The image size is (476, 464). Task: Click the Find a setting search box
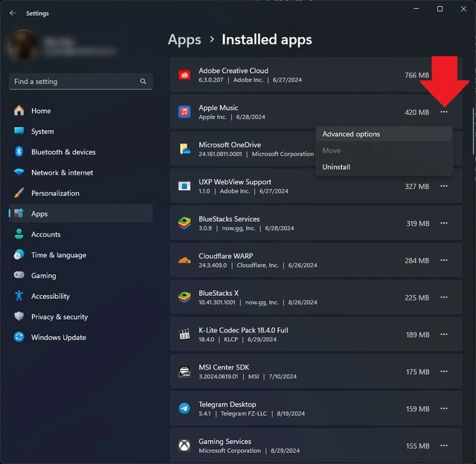(81, 81)
